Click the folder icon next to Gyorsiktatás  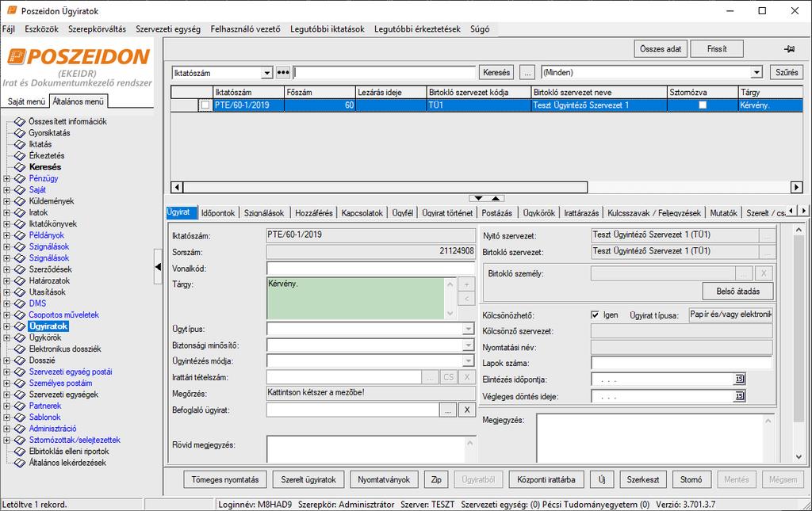20,133
